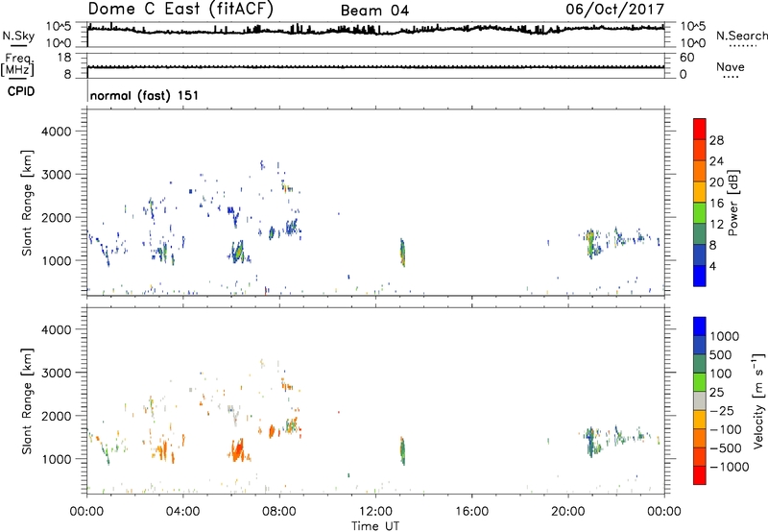This screenshot has width=768, height=532.
Task: Click the 'Beam 04' label
Action: click(374, 11)
